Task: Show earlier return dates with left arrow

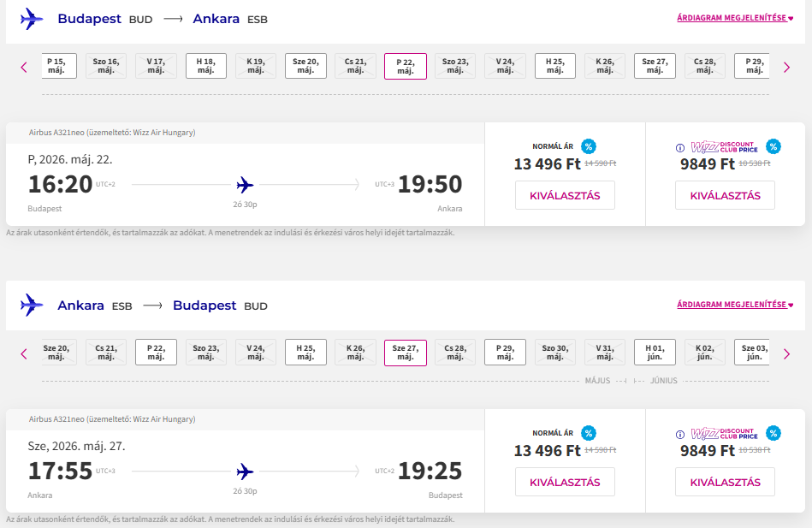Action: point(24,353)
